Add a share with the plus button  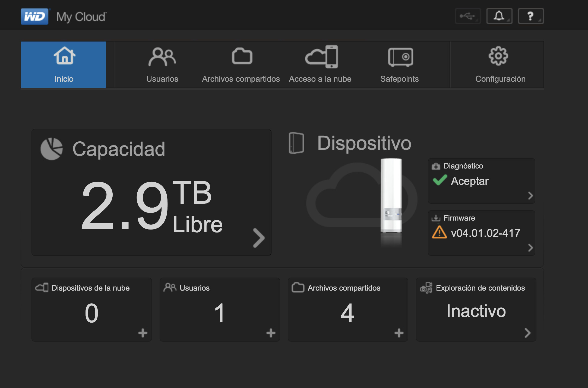[x=399, y=333]
